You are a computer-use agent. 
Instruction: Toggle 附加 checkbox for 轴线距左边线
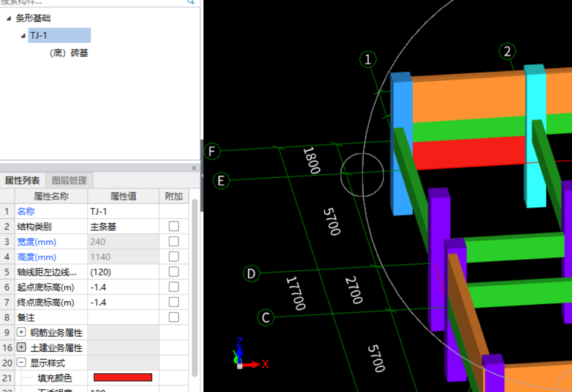pyautogui.click(x=174, y=272)
